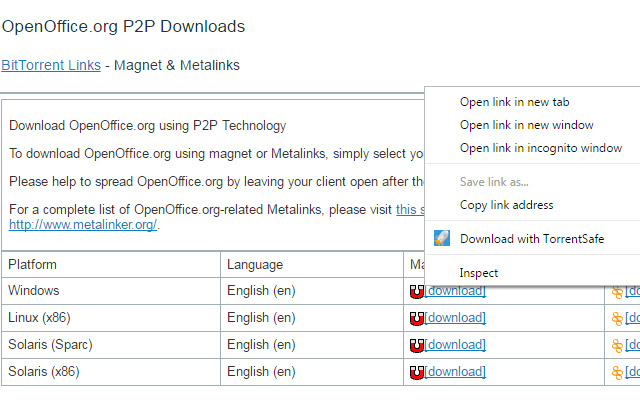
Task: Select 'Open link in new window'
Action: pyautogui.click(x=526, y=125)
